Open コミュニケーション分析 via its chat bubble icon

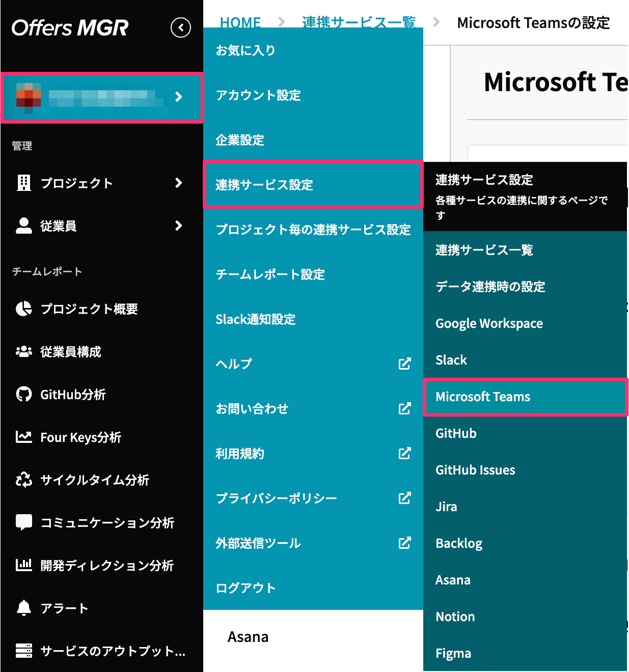[x=23, y=522]
